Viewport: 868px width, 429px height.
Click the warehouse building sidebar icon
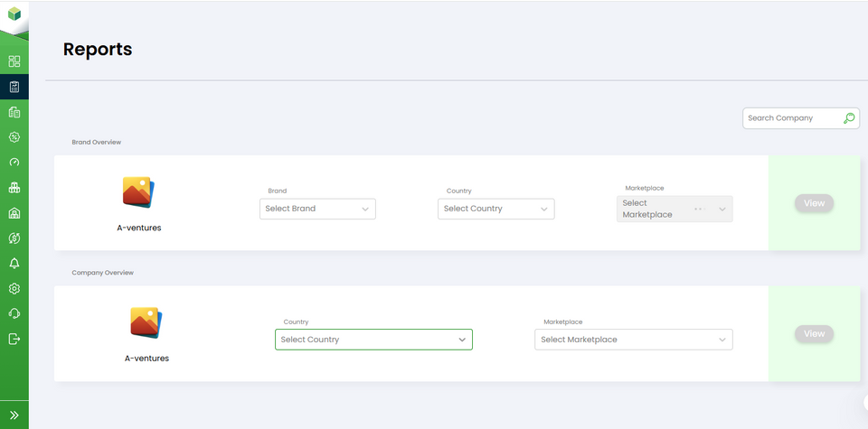click(x=14, y=213)
